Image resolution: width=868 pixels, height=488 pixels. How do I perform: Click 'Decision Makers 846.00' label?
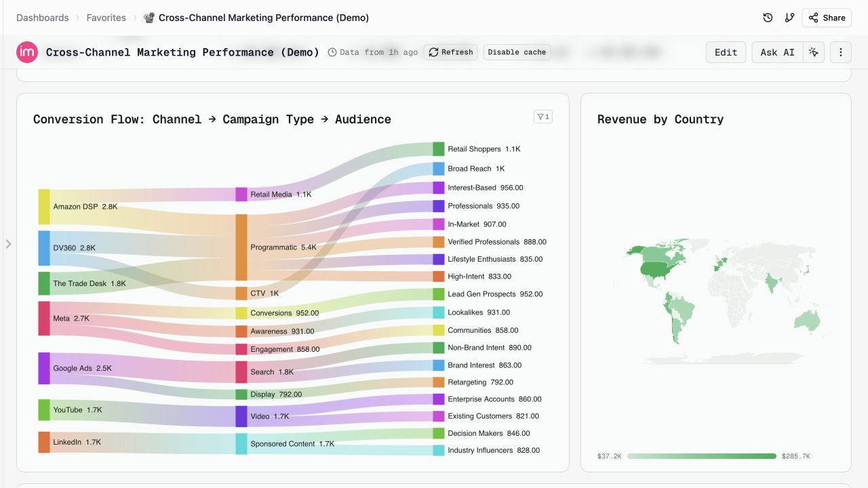tap(489, 433)
